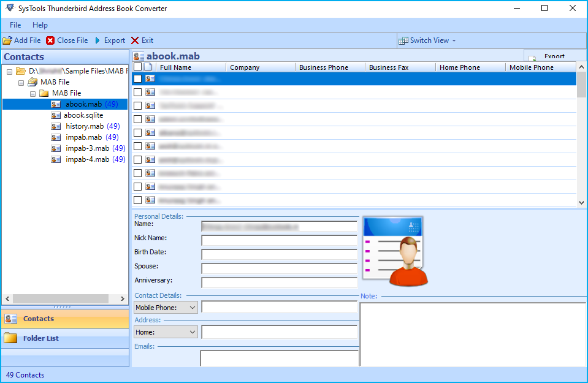Check the fourth contact row checkbox
588x383 pixels.
[137, 119]
